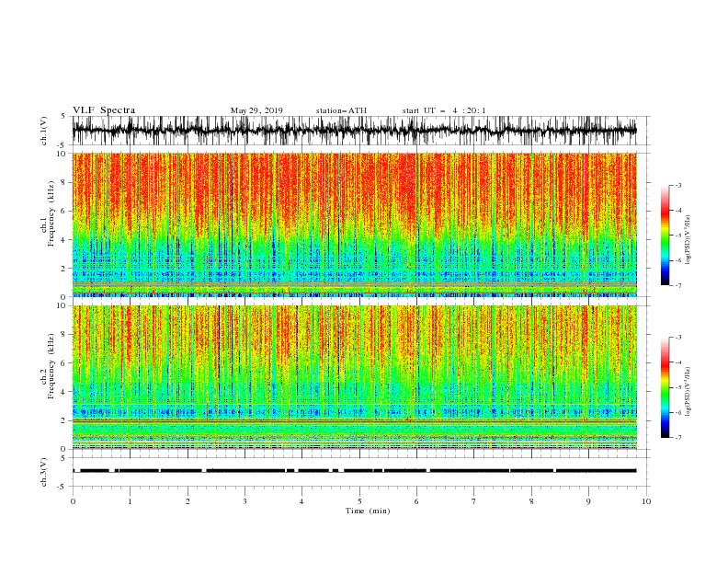Click the ch.2 "Frequency (kHz)" axis label
728x563 pixels.
(51, 365)
